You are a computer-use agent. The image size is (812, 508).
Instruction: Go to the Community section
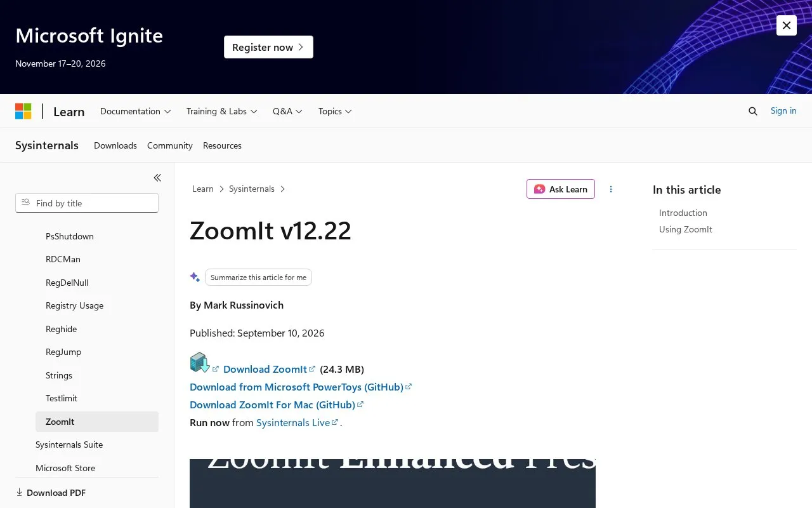[170, 145]
